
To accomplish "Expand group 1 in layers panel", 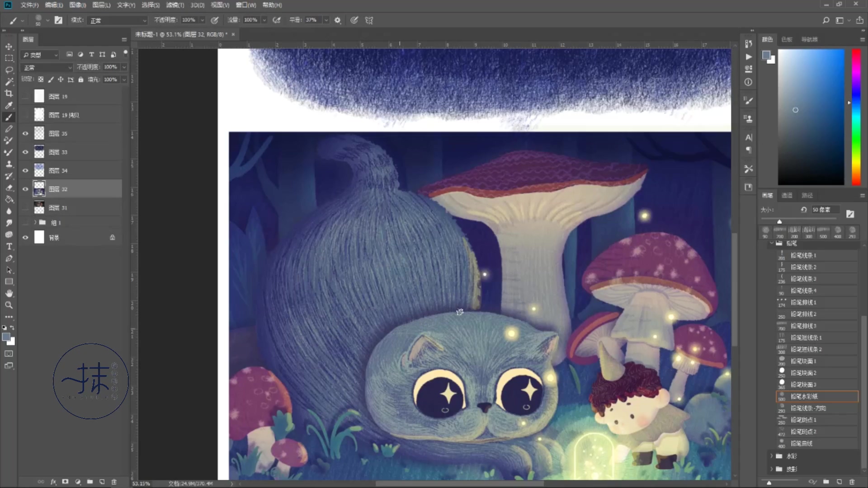I will pyautogui.click(x=35, y=222).
